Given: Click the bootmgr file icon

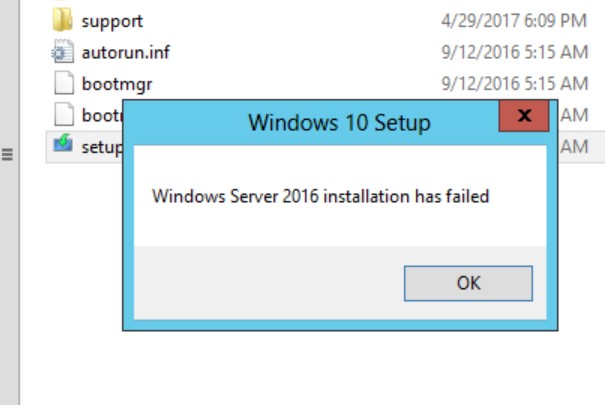Looking at the screenshot, I should coord(62,82).
